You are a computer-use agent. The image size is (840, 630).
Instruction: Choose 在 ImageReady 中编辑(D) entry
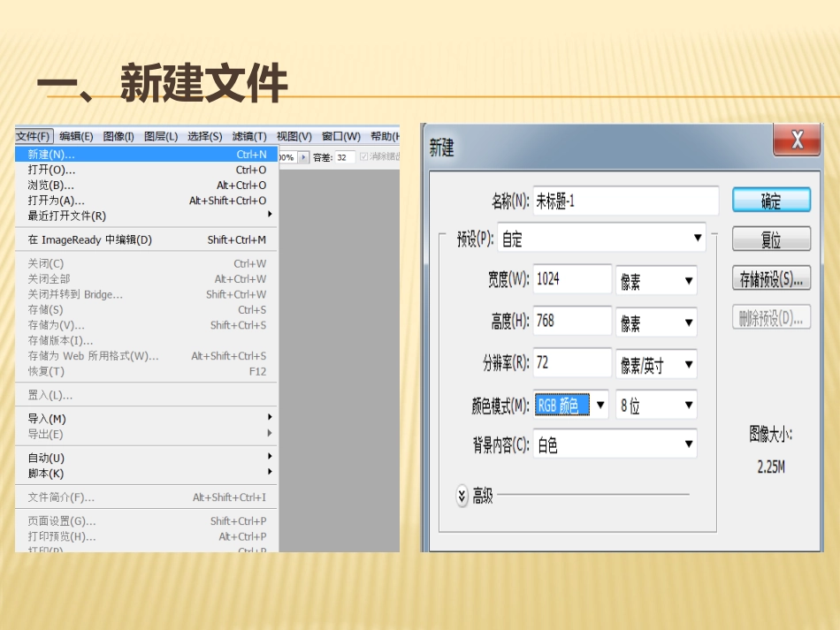[x=146, y=239]
